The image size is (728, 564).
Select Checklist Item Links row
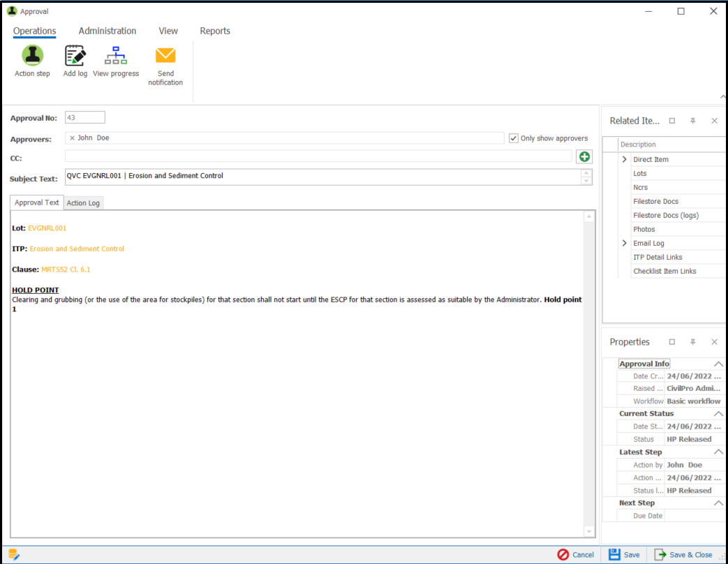point(678,271)
